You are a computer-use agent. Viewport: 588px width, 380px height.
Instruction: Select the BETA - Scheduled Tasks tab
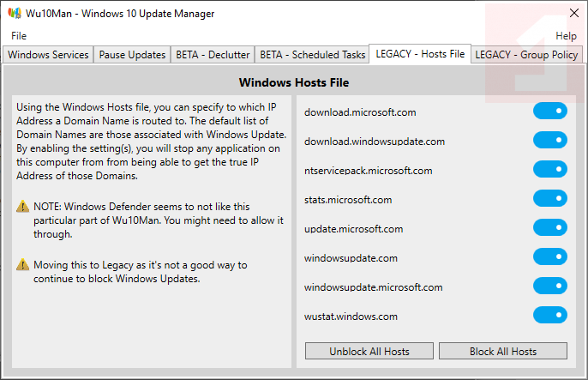pyautogui.click(x=312, y=55)
